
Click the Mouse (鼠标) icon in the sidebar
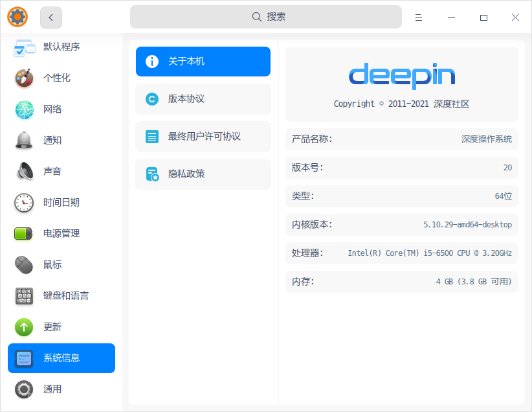[24, 264]
